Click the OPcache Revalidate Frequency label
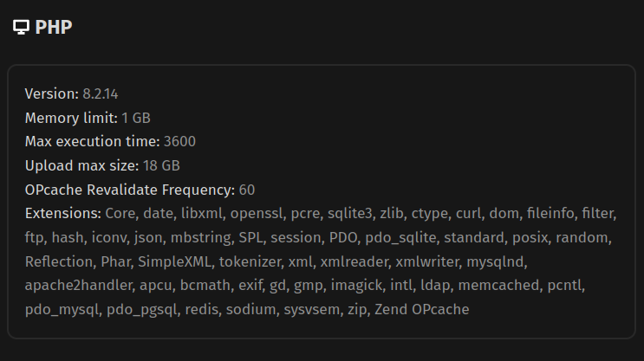644x361 pixels. [130, 190]
